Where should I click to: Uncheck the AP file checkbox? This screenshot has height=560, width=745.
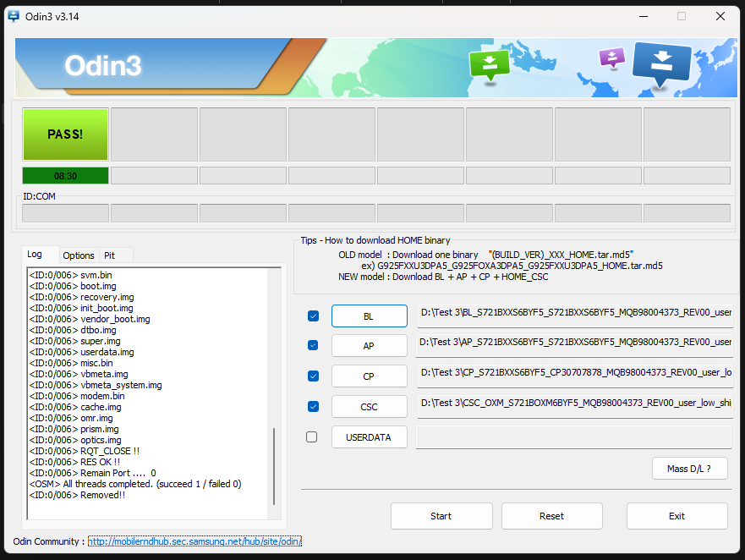(313, 345)
